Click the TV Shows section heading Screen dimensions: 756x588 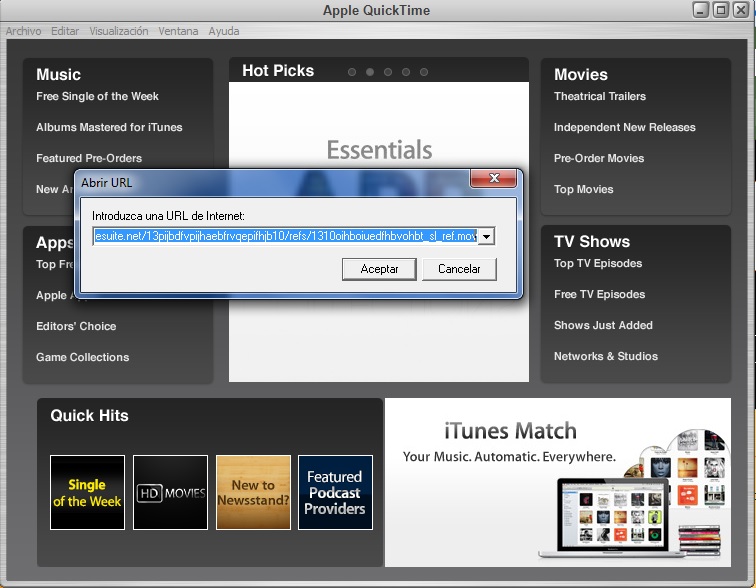coord(592,241)
